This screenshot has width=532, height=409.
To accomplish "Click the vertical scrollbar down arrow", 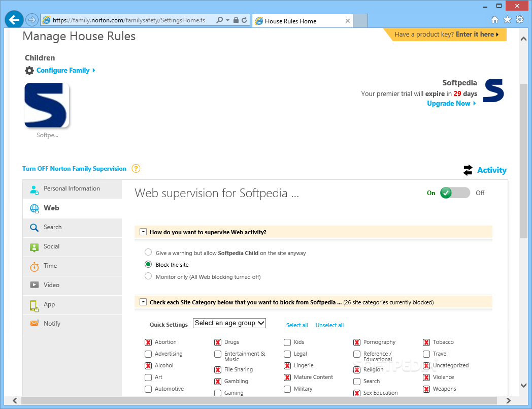I will (x=523, y=386).
